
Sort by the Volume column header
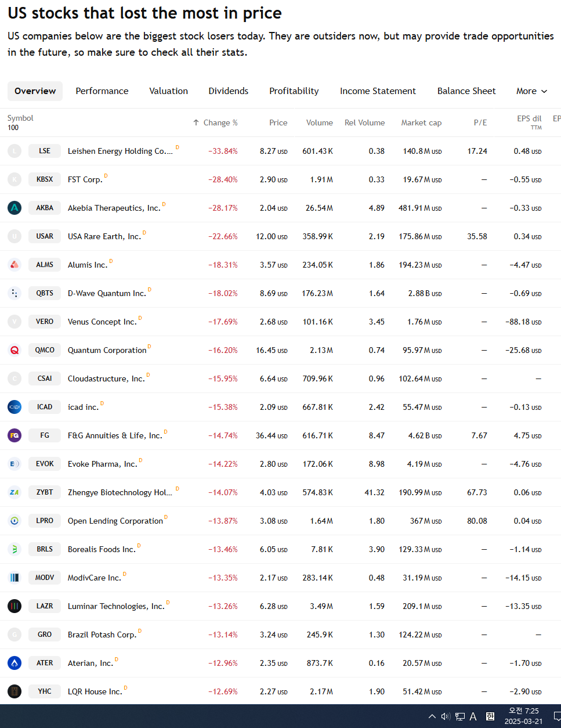[320, 122]
